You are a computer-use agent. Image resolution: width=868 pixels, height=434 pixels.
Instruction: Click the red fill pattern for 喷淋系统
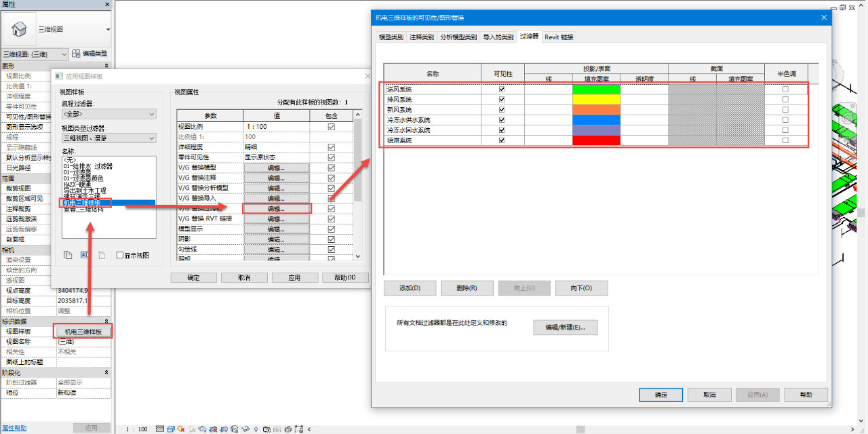click(597, 140)
